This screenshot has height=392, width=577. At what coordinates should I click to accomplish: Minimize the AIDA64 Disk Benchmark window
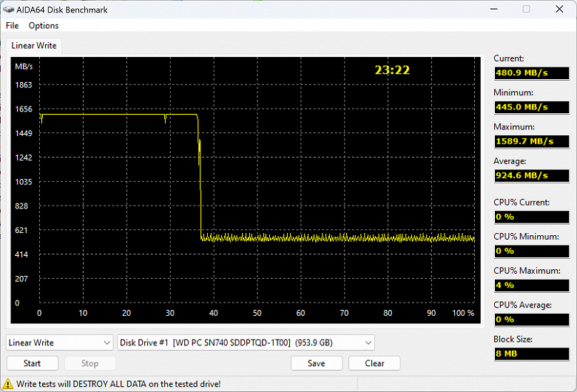[494, 9]
